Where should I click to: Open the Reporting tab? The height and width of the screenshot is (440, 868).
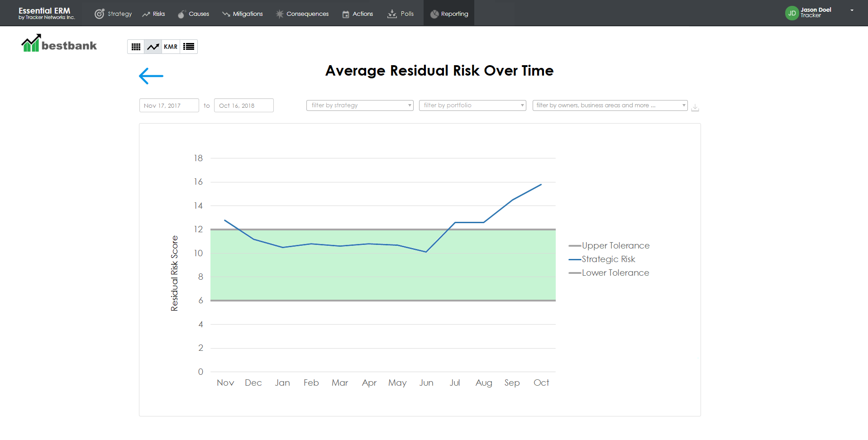coord(449,14)
